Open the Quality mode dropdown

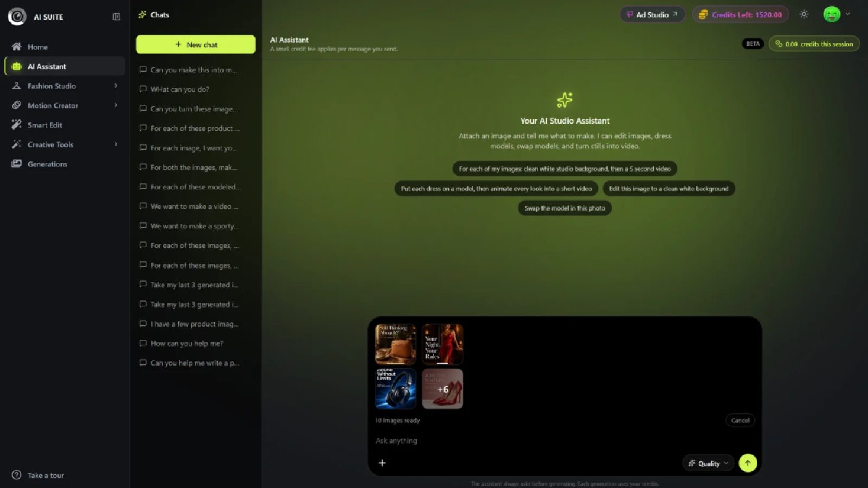click(x=708, y=463)
